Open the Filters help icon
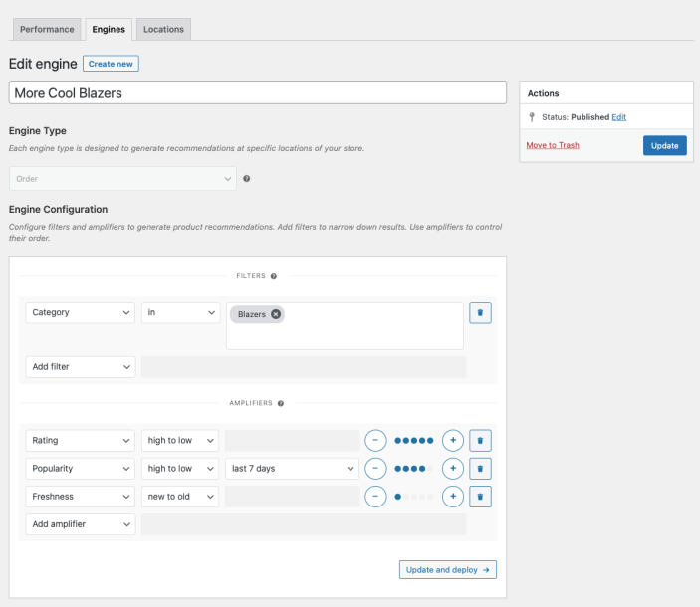This screenshot has width=700, height=607. click(x=274, y=276)
